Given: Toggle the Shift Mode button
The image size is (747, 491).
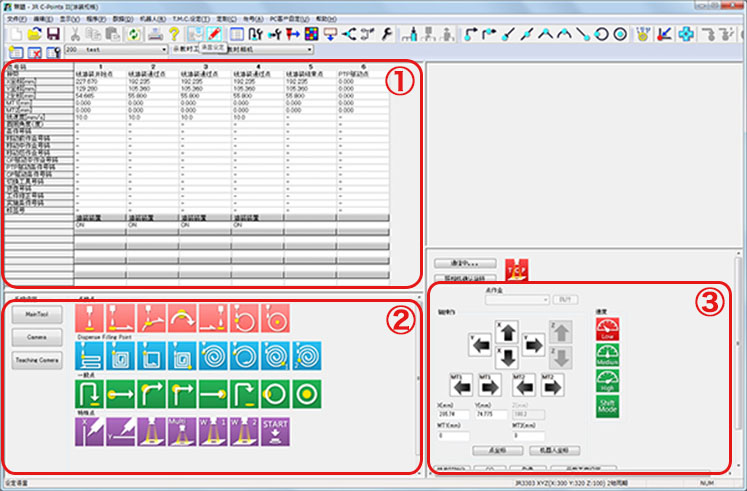Looking at the screenshot, I should pyautogui.click(x=609, y=406).
